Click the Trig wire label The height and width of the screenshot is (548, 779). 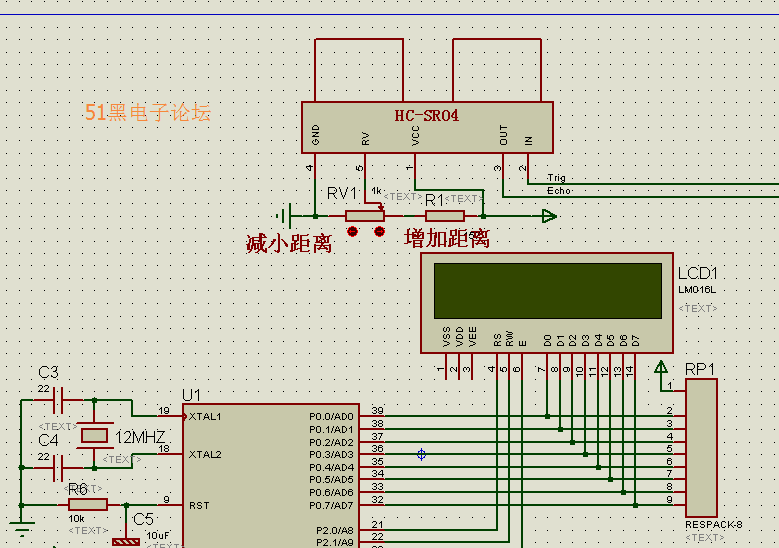pyautogui.click(x=556, y=178)
